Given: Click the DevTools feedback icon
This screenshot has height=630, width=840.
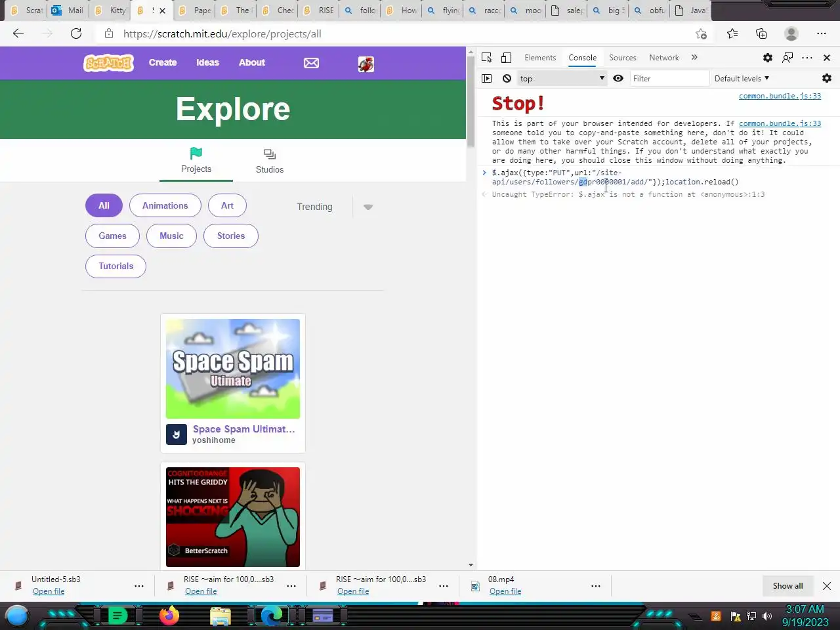Looking at the screenshot, I should pyautogui.click(x=787, y=58).
